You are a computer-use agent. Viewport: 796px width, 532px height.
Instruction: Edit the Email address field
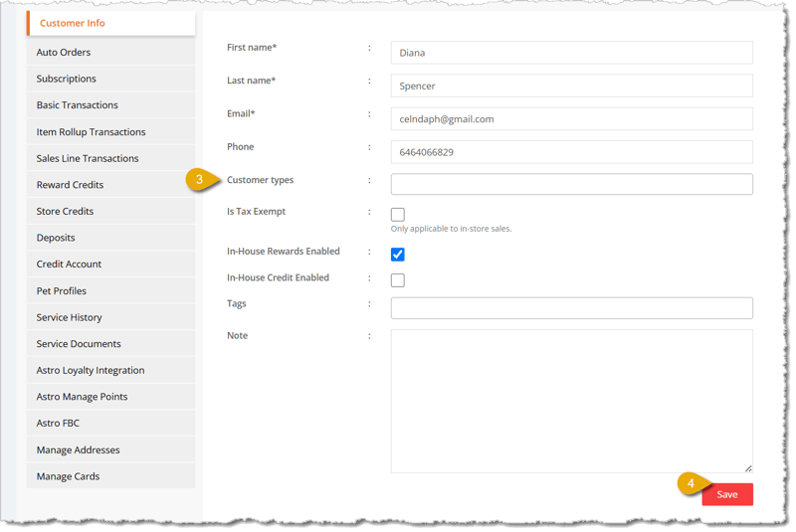coord(571,119)
